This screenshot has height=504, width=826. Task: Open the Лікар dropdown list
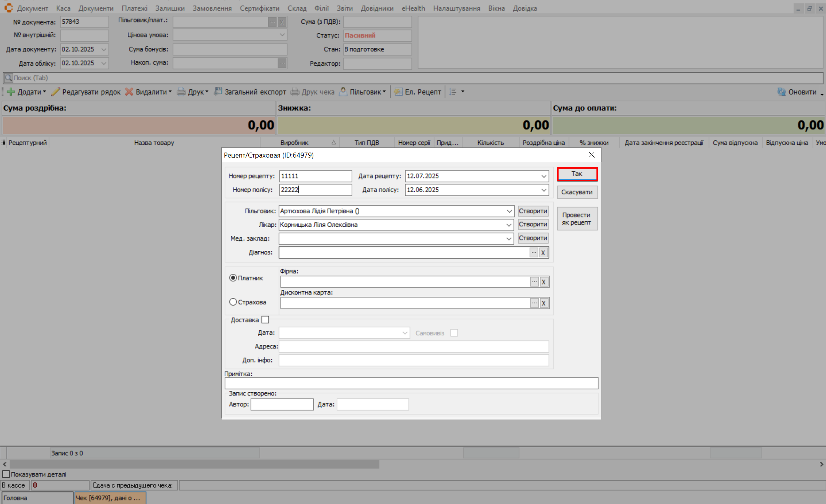click(509, 225)
